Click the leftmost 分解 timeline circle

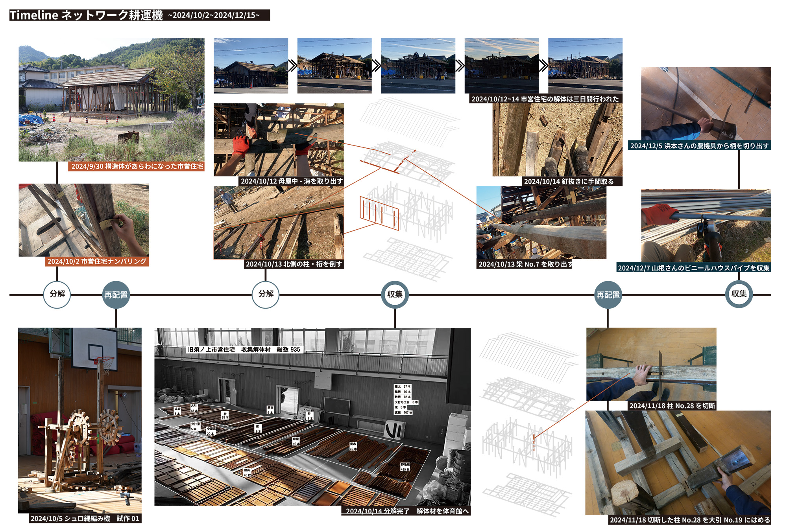(x=57, y=295)
